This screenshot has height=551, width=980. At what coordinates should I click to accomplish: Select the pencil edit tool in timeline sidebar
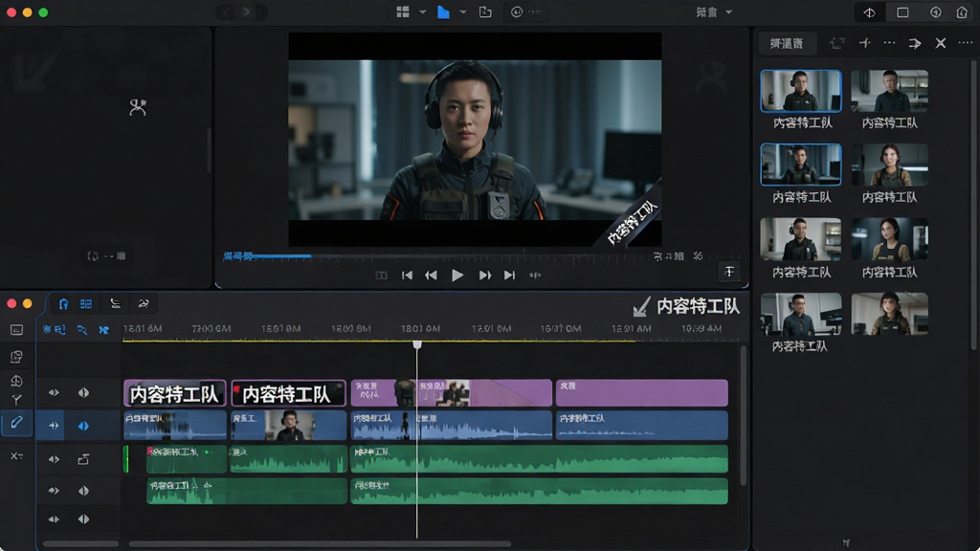17,423
